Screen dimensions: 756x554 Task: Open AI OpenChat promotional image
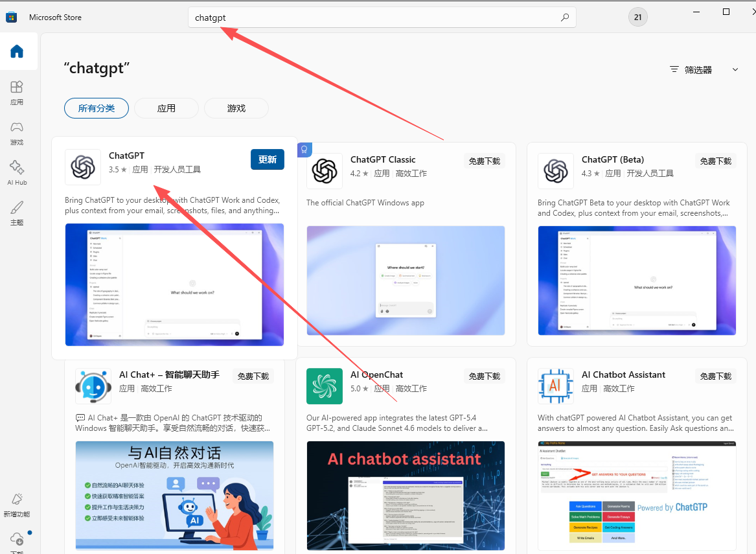pyautogui.click(x=406, y=496)
